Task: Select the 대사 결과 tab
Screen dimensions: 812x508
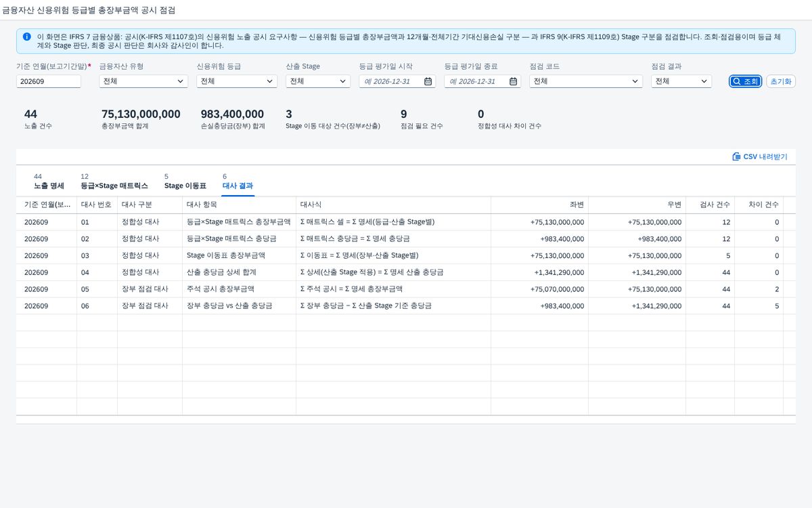Action: (x=238, y=182)
